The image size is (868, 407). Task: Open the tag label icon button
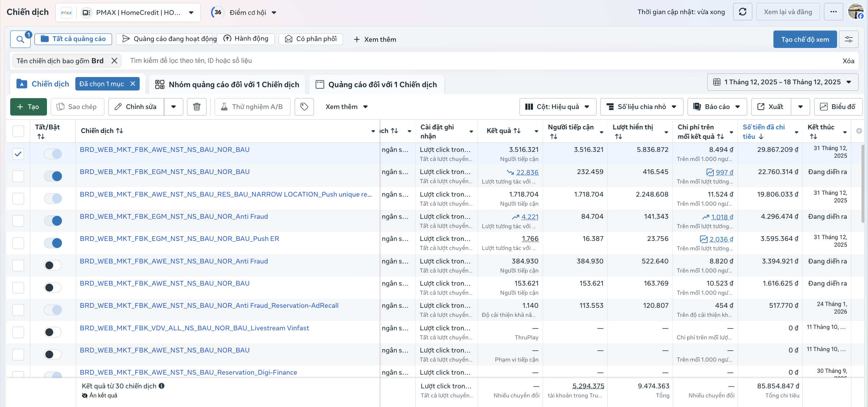click(304, 107)
